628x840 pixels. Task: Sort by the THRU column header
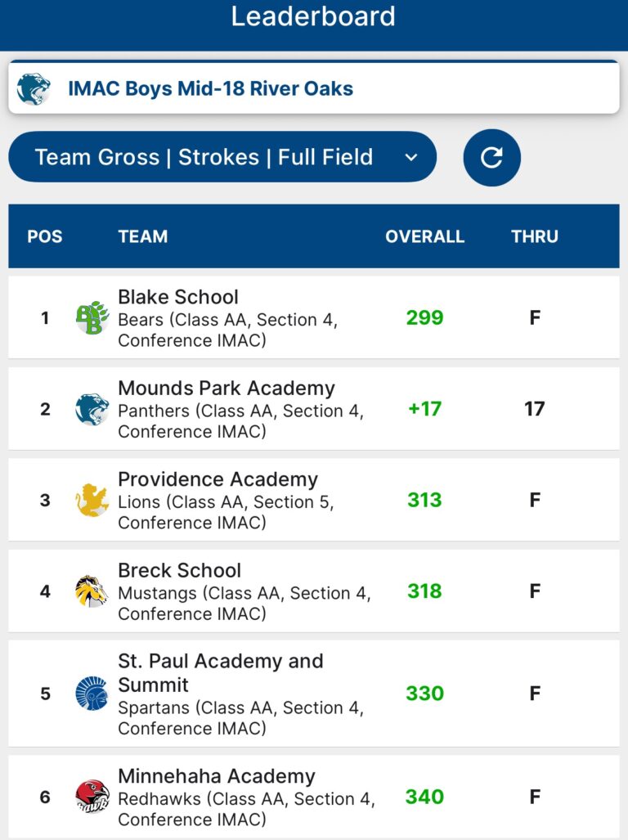tap(535, 236)
